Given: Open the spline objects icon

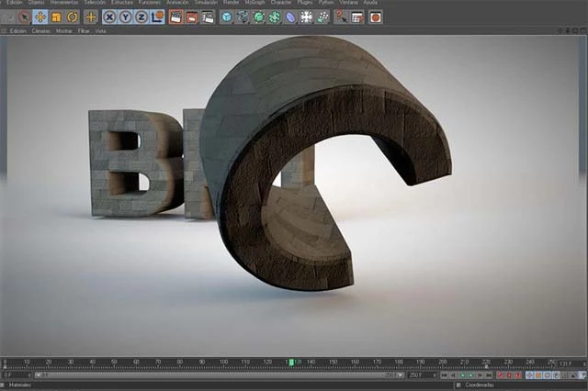Looking at the screenshot, I should pyautogui.click(x=243, y=17).
